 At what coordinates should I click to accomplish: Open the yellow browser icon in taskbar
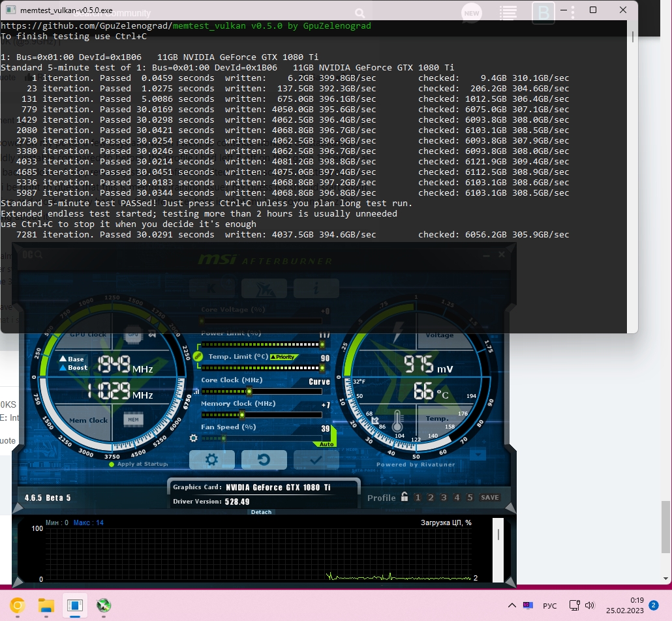point(18,605)
